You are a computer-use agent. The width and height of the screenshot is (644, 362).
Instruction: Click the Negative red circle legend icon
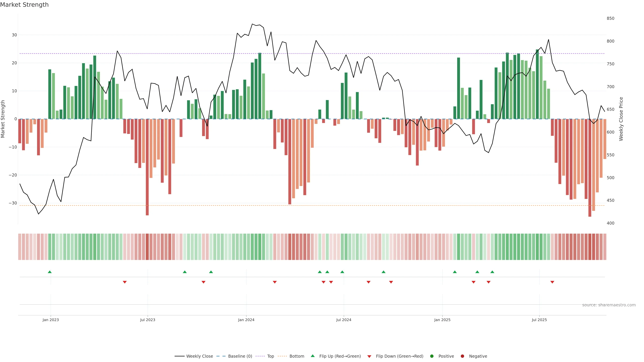click(462, 356)
